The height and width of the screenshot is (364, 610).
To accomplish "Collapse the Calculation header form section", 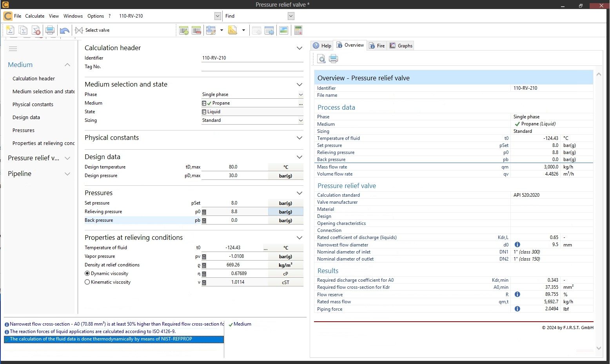I will click(300, 48).
